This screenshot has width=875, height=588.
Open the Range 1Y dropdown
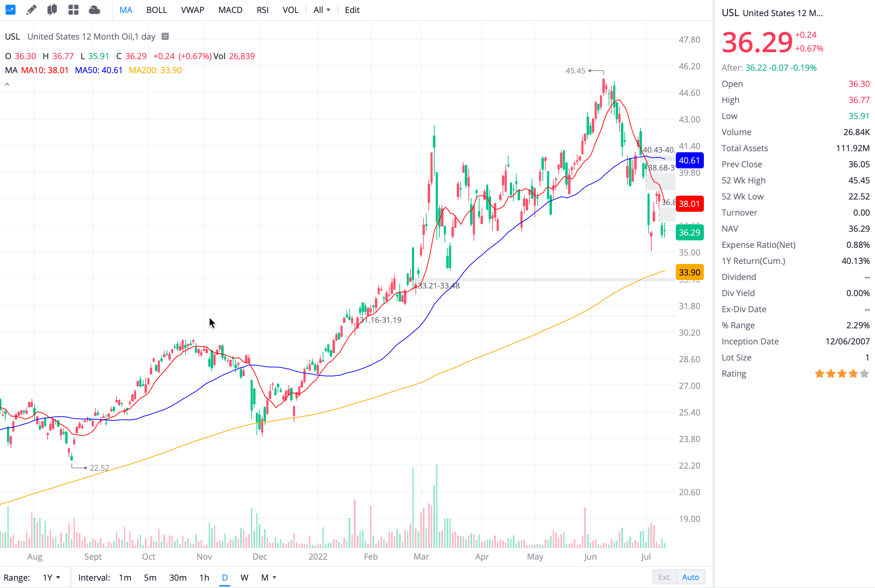[51, 577]
